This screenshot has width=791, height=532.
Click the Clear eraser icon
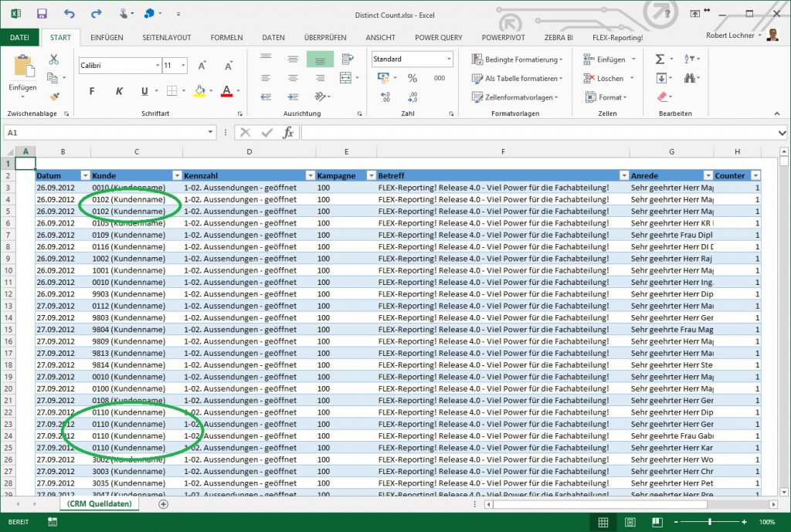click(662, 97)
